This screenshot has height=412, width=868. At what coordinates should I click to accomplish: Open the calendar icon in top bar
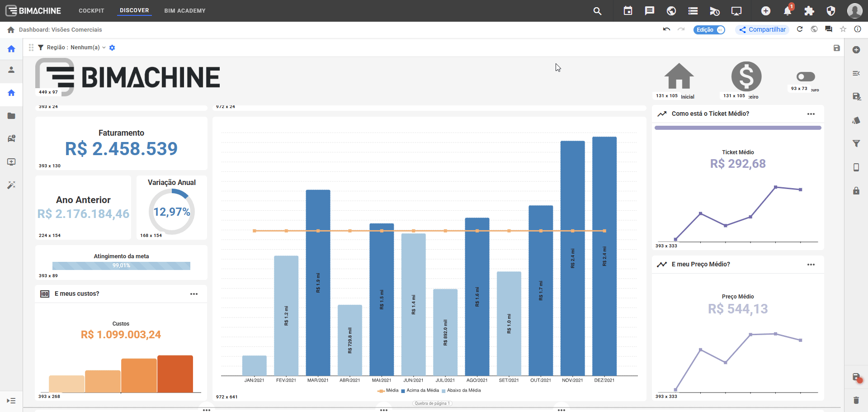628,11
